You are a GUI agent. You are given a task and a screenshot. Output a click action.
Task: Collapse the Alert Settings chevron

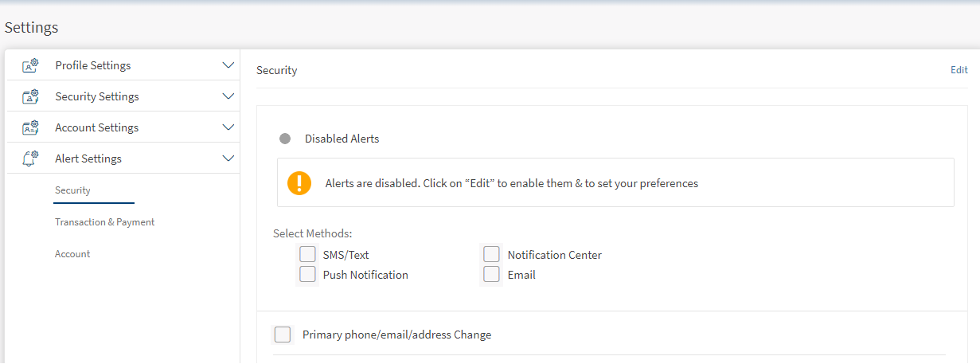coord(228,159)
